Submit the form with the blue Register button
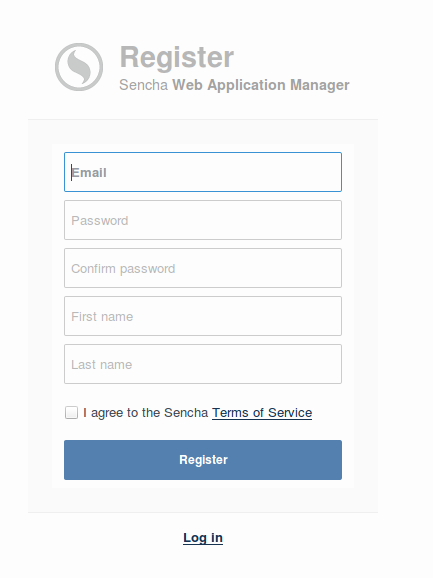 pos(203,460)
